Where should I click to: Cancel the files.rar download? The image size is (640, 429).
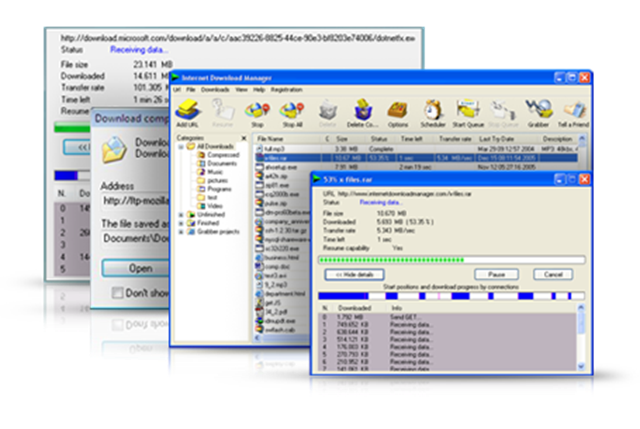[x=553, y=274]
